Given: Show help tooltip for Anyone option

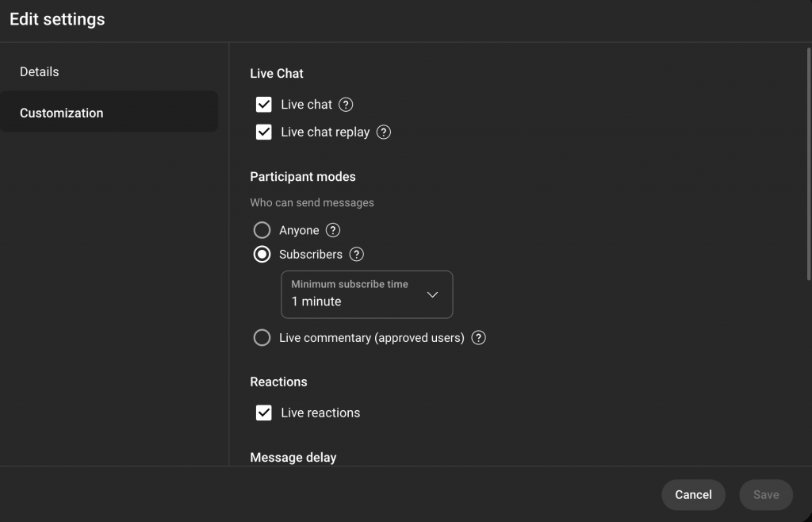Looking at the screenshot, I should click(333, 231).
